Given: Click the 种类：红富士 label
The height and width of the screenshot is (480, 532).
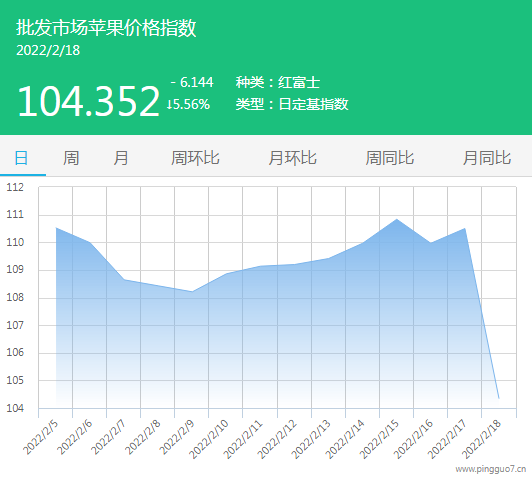Looking at the screenshot, I should (278, 82).
